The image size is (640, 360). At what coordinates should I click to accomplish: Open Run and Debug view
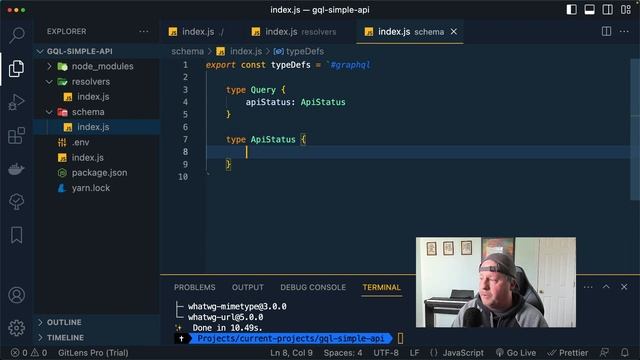coord(17,102)
